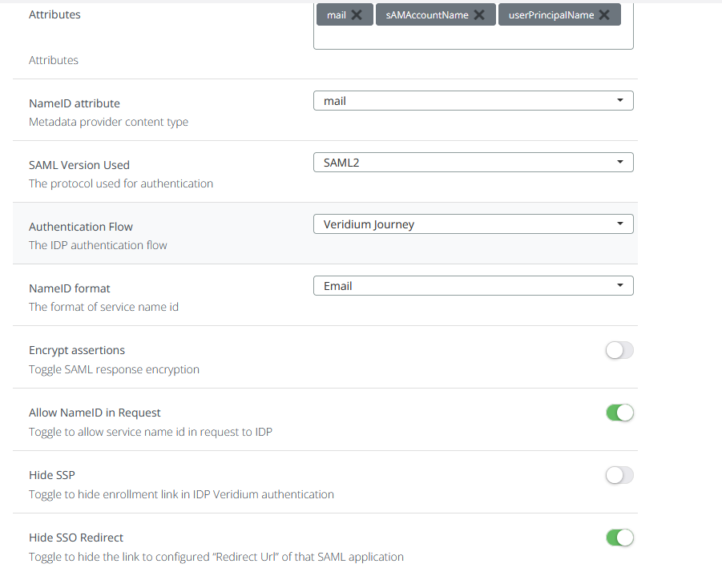Turn off the Hide SSO Redirect toggle

click(619, 538)
